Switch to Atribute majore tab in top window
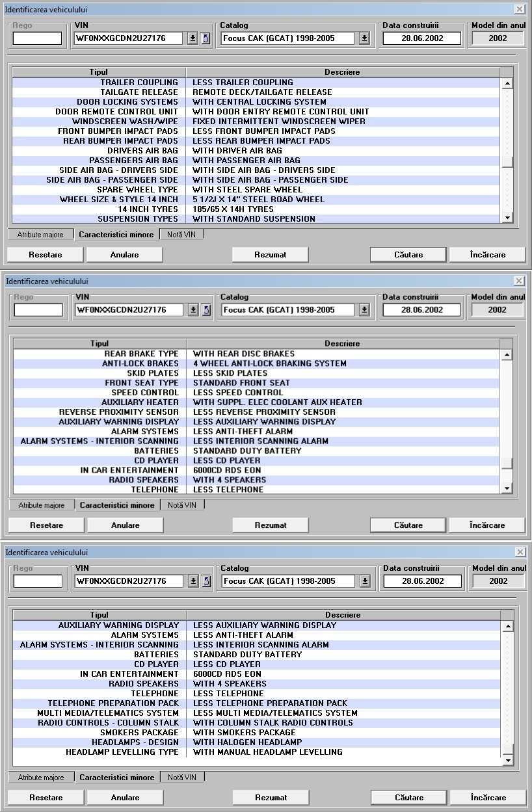This screenshot has height=812, width=532. pyautogui.click(x=40, y=235)
